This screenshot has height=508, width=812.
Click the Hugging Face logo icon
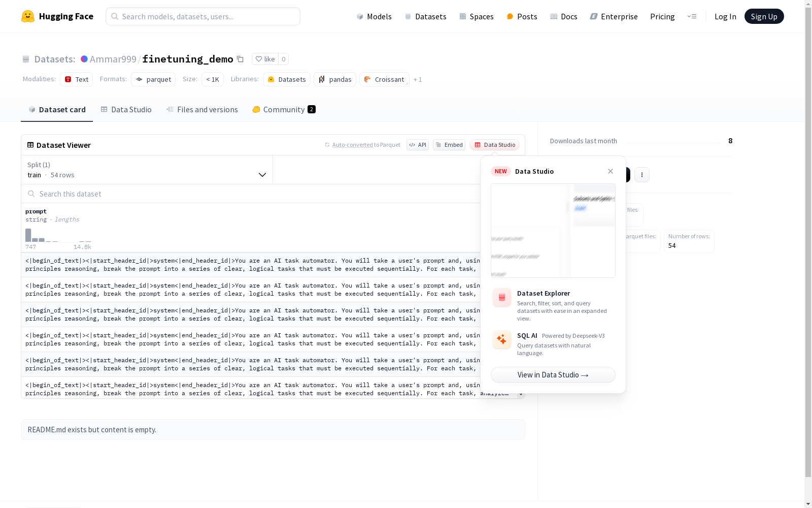pyautogui.click(x=28, y=16)
